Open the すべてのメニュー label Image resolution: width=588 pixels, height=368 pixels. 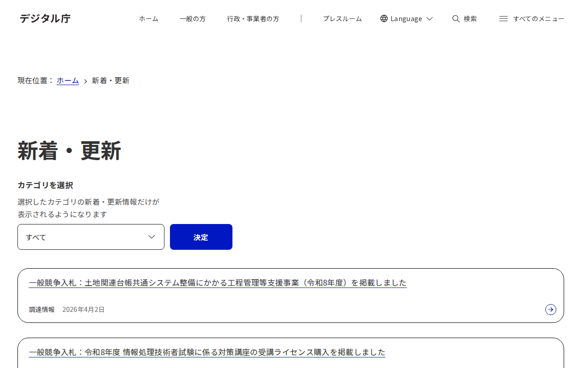538,18
